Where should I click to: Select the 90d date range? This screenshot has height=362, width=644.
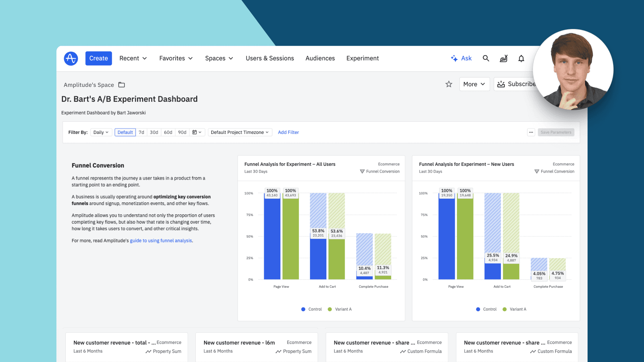pyautogui.click(x=182, y=132)
